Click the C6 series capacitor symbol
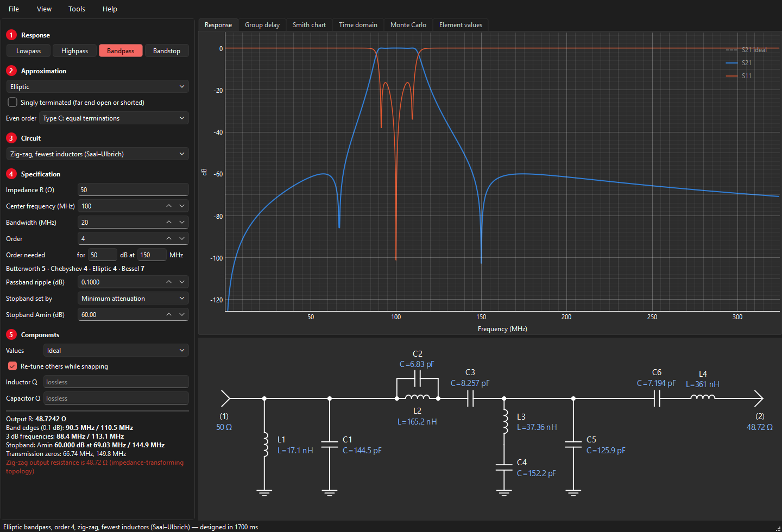 point(657,398)
